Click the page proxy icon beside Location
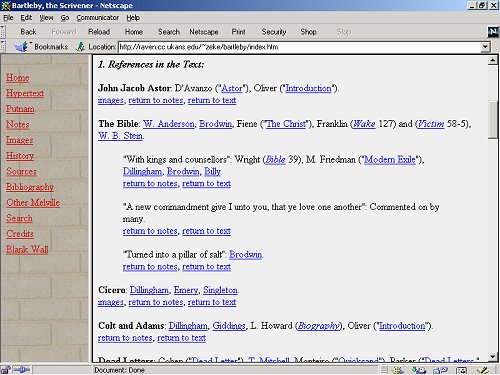The width and height of the screenshot is (500, 375). (x=80, y=47)
